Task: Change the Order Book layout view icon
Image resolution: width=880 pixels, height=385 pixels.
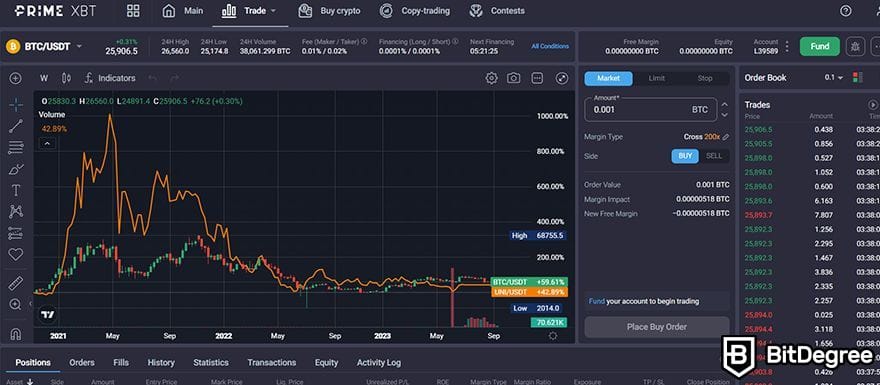Action: (x=857, y=78)
